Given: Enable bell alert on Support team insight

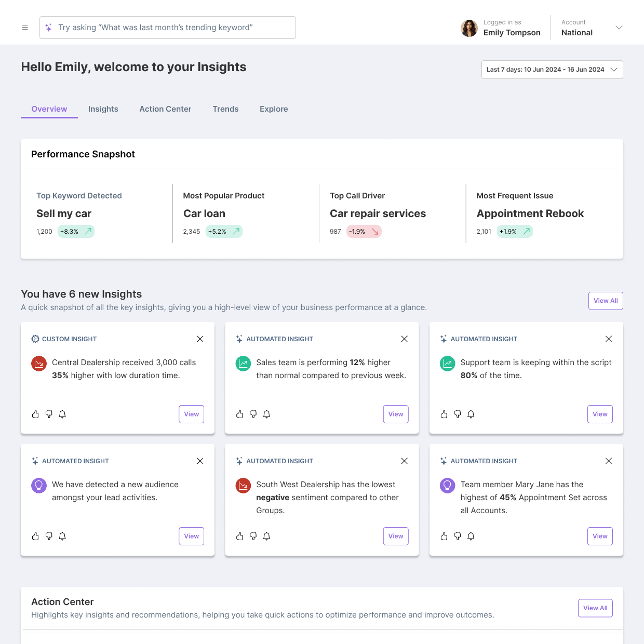Looking at the screenshot, I should [471, 414].
